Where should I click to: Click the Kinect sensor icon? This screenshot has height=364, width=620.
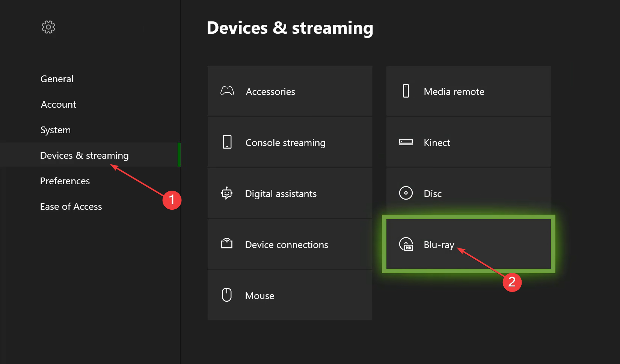[x=406, y=142]
